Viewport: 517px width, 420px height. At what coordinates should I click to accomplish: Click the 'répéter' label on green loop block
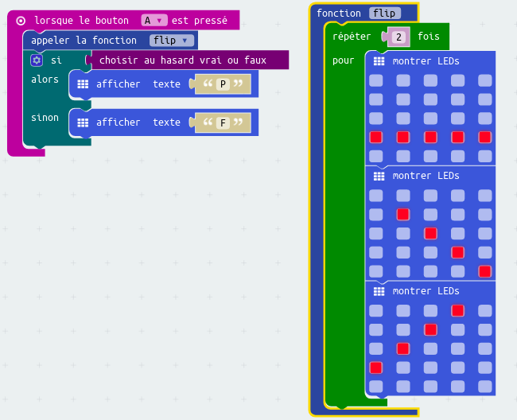click(x=352, y=37)
